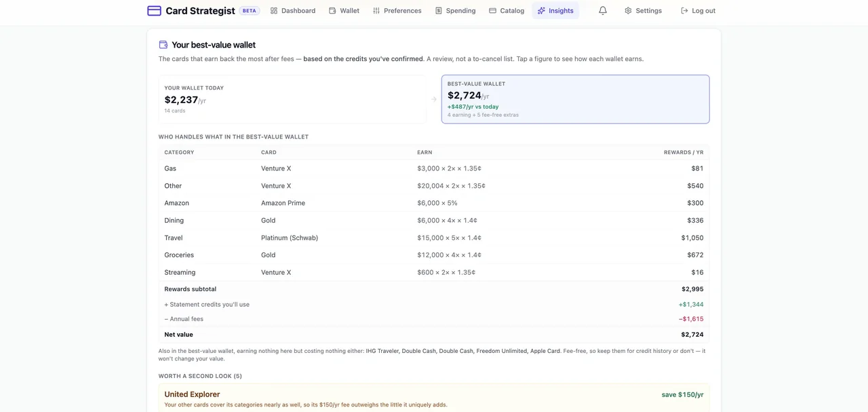Viewport: 868px width, 412px height.
Task: Click the $1,050 Travel rewards value
Action: coord(692,238)
